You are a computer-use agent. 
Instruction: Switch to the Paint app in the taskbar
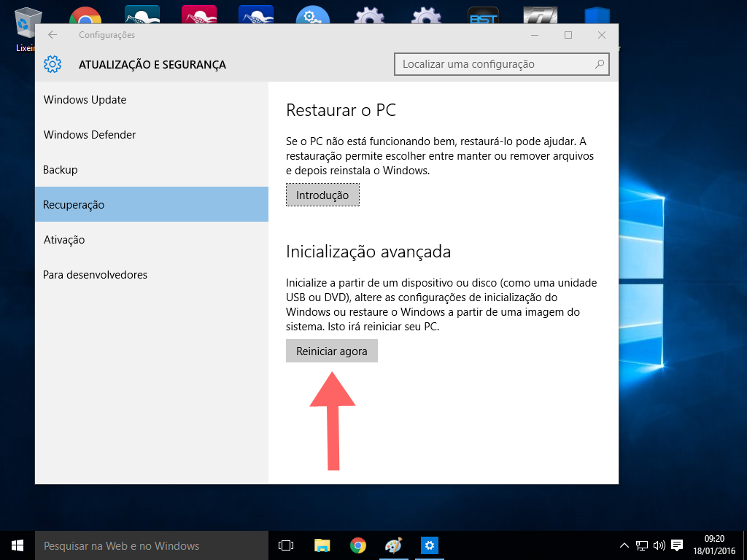393,545
